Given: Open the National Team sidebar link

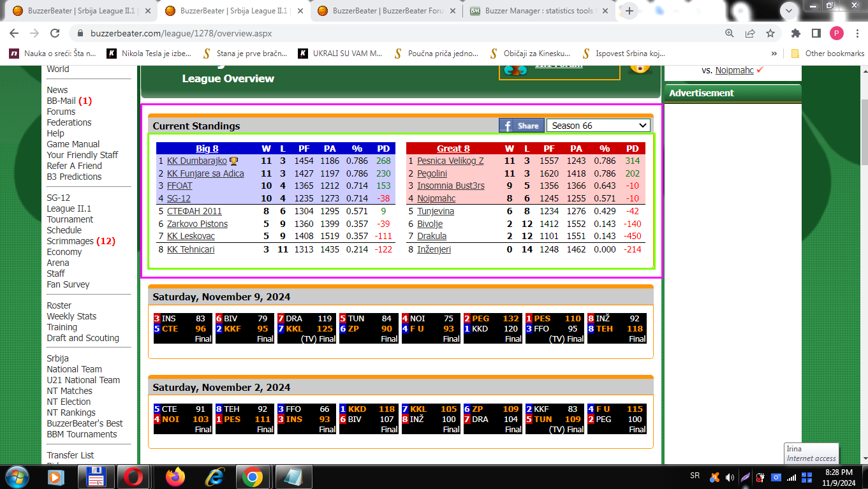Looking at the screenshot, I should (74, 369).
